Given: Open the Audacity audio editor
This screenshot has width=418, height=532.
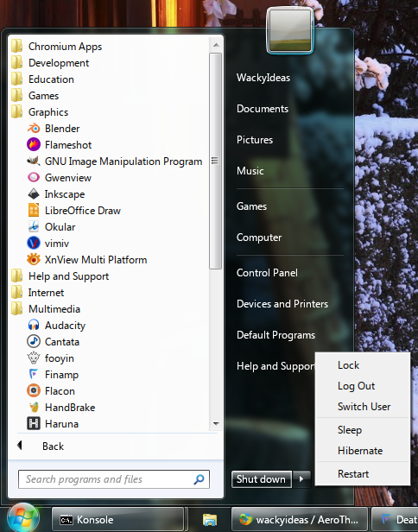Looking at the screenshot, I should click(56, 326).
